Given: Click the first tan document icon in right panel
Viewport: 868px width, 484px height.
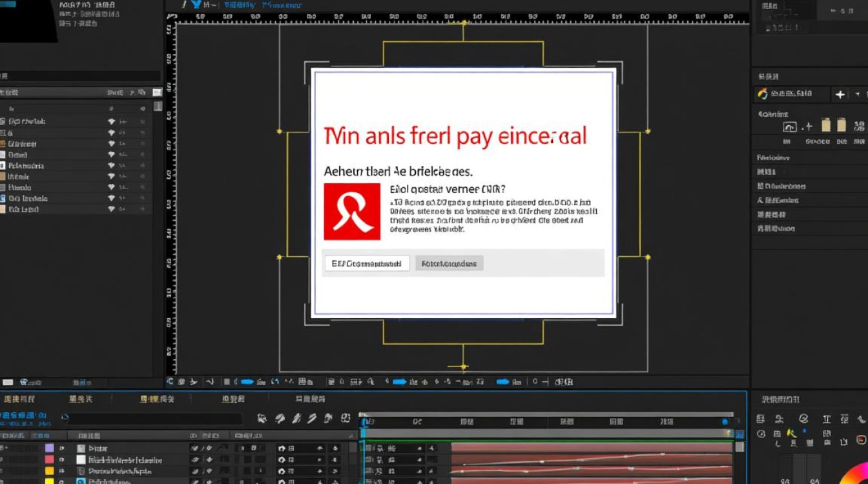Looking at the screenshot, I should click(826, 125).
